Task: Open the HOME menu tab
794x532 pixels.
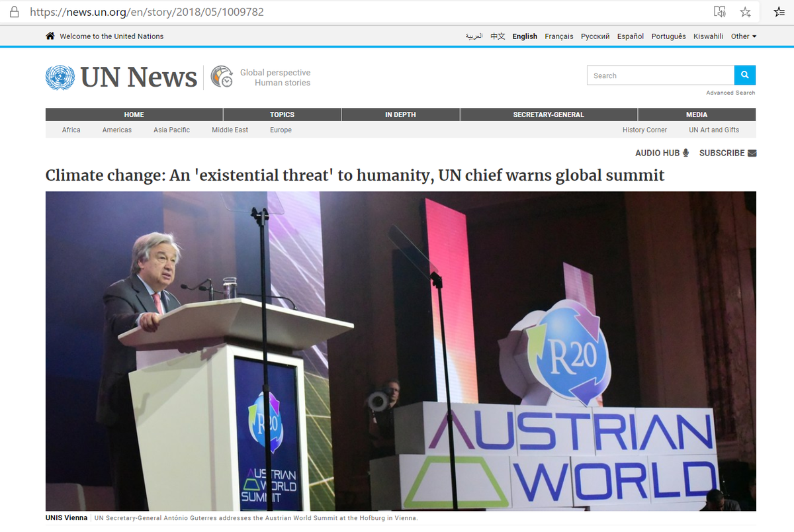Action: [134, 114]
